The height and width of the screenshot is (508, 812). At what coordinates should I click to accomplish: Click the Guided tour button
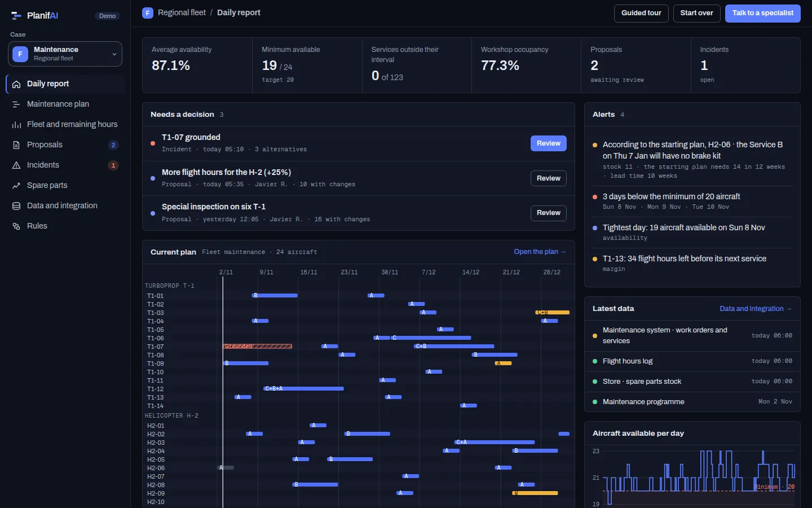(x=641, y=13)
